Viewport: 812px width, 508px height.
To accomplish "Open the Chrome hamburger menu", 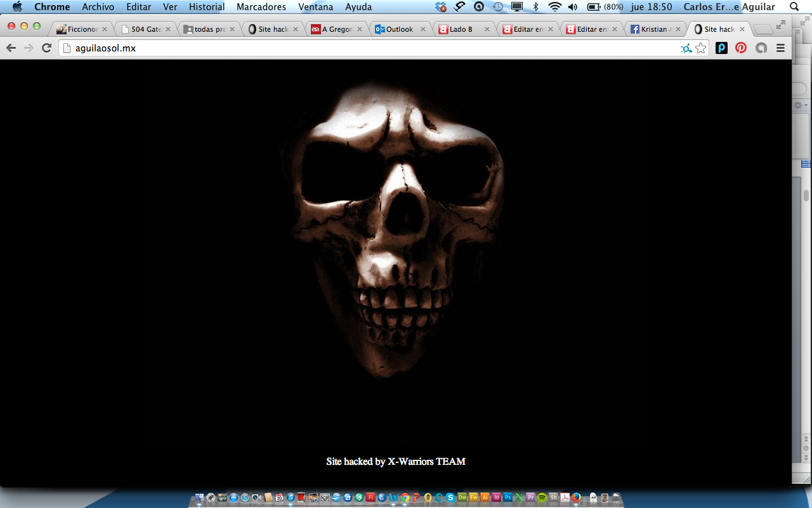I will tap(780, 48).
